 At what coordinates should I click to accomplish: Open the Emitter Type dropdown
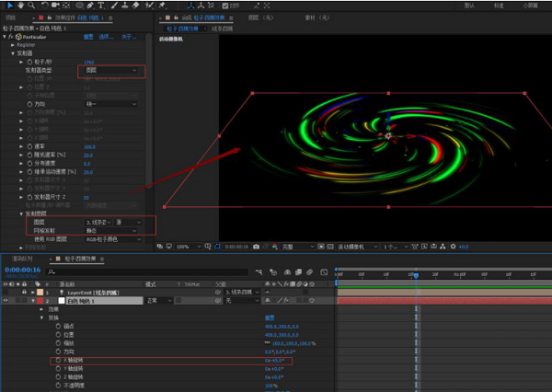click(x=111, y=71)
